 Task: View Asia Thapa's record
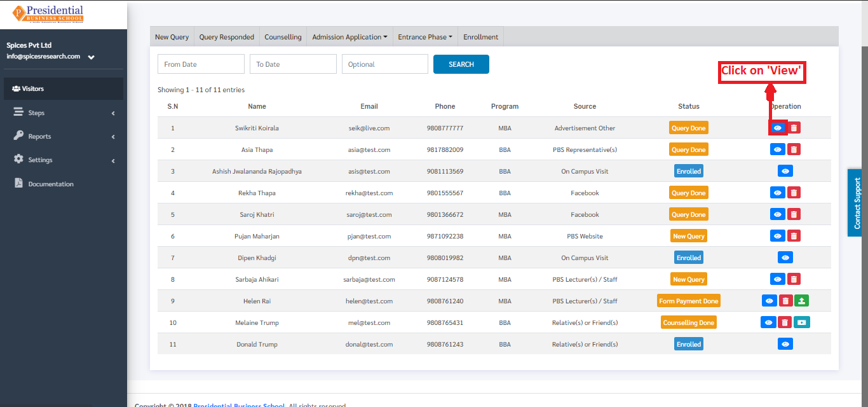tap(778, 149)
